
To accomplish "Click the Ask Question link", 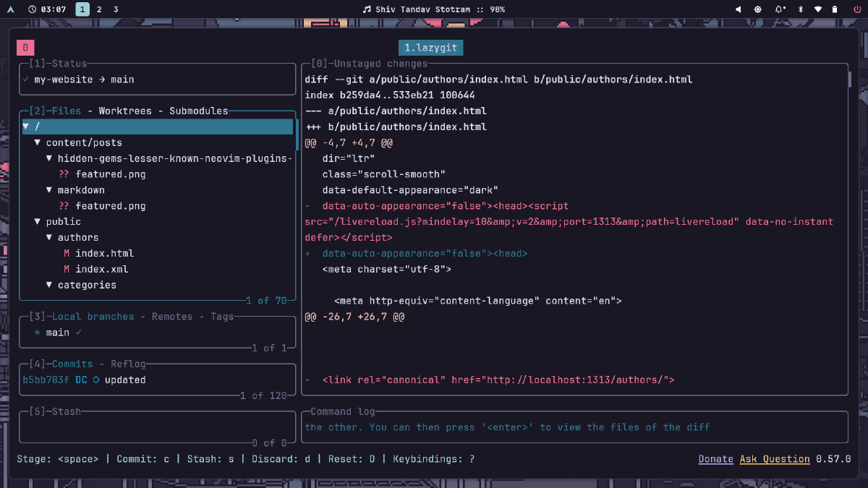I will (x=774, y=459).
